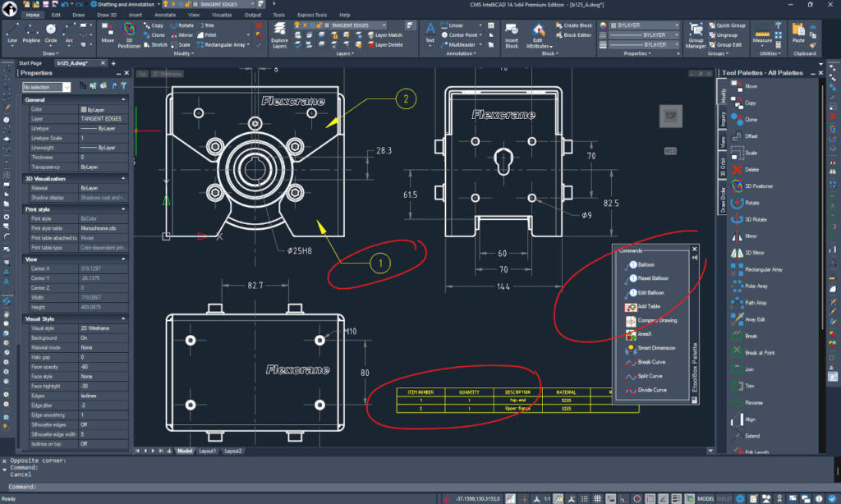Click the red Delete X in Modify panel
The height and width of the screenshot is (504, 841).
pos(259,25)
